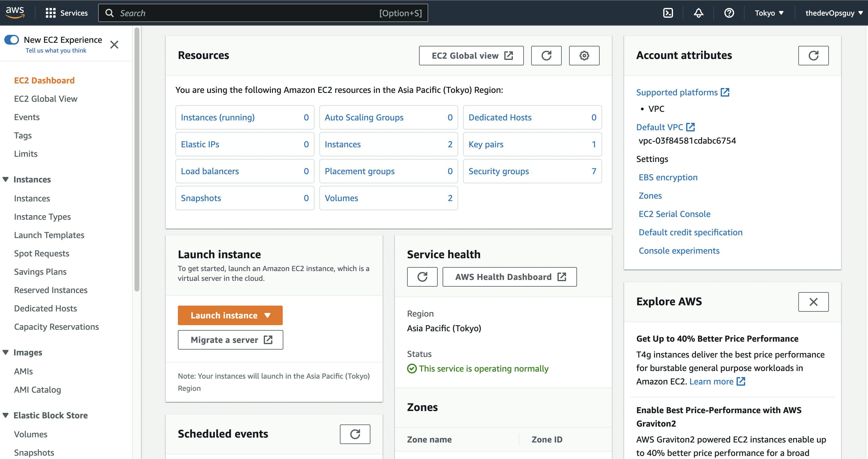Click the Migrate a server button
The width and height of the screenshot is (868, 459).
pos(230,340)
